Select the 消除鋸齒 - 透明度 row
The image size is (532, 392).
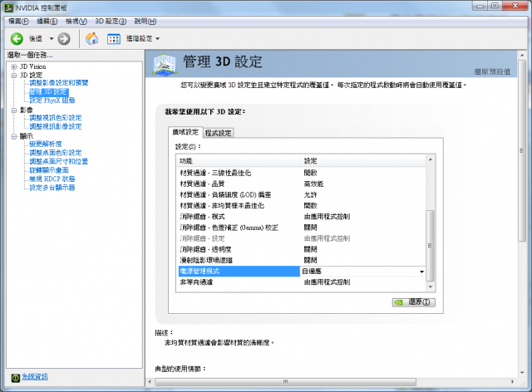pyautogui.click(x=301, y=249)
